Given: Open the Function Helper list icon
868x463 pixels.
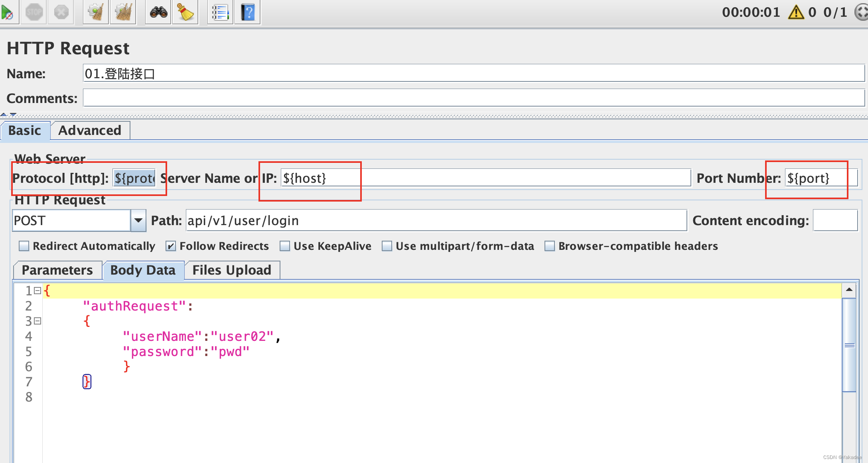Looking at the screenshot, I should (x=220, y=12).
